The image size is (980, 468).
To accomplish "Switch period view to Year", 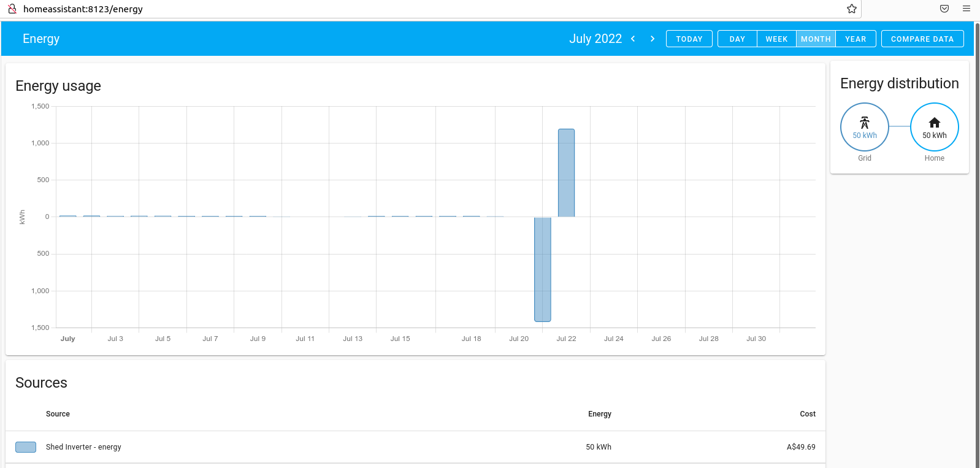I will click(856, 39).
